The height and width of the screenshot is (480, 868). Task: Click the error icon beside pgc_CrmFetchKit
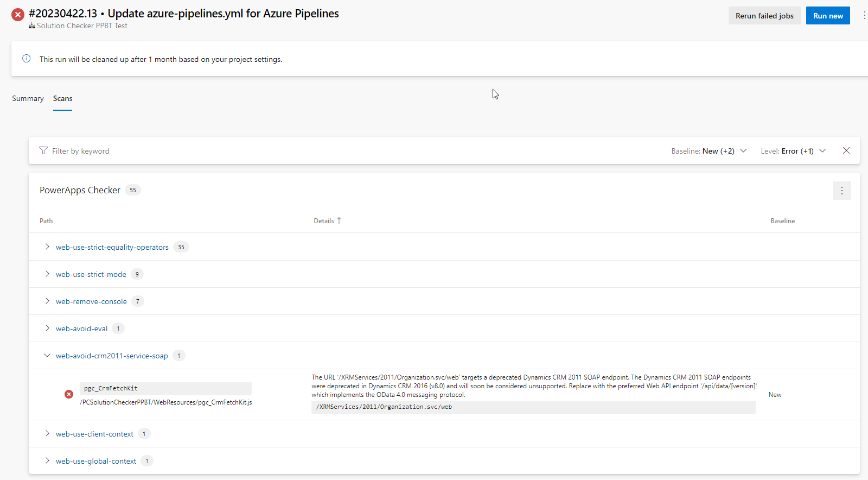[69, 394]
